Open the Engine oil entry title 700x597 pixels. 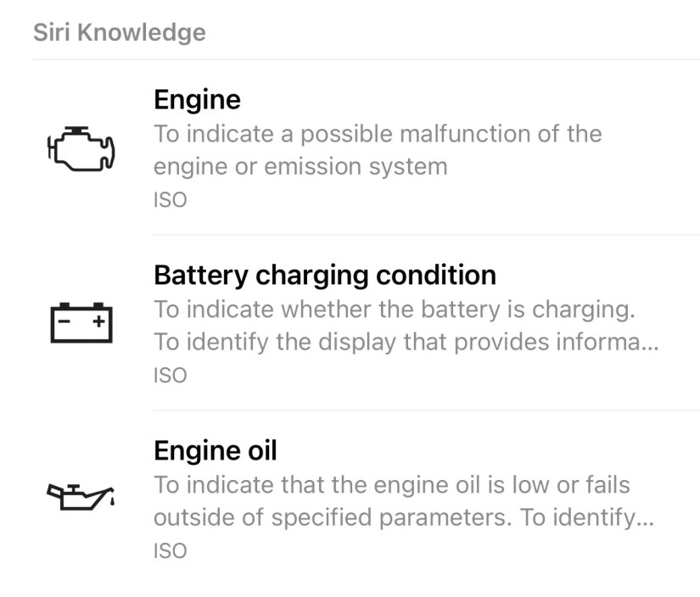(215, 449)
